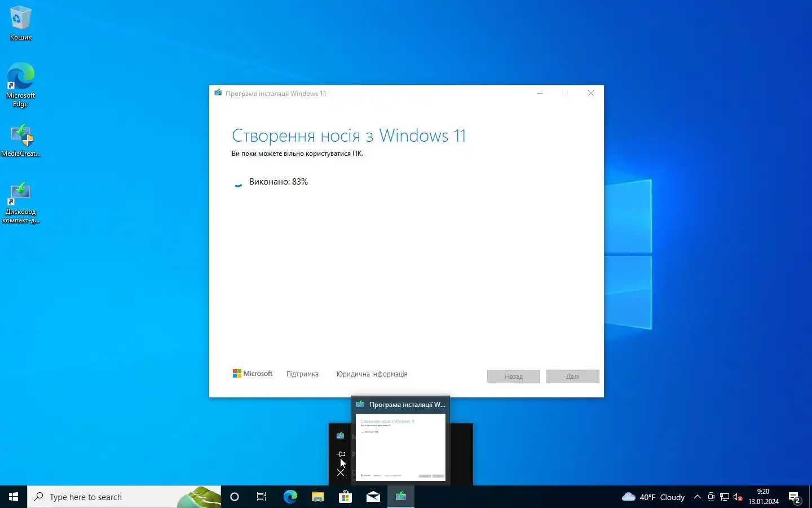Screen dimensions: 812x508
Task: Select the MediaCreat... desktop icon
Action: [21, 141]
